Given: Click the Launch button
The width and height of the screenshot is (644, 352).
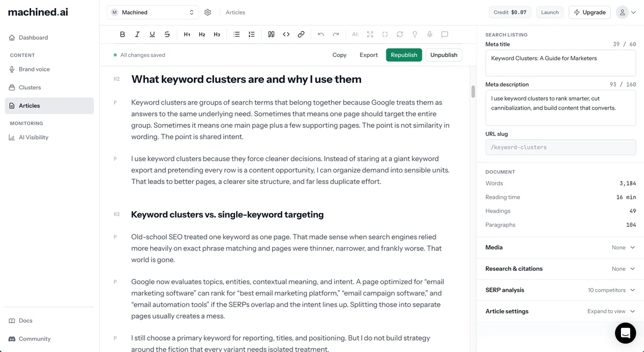Looking at the screenshot, I should coord(550,12).
